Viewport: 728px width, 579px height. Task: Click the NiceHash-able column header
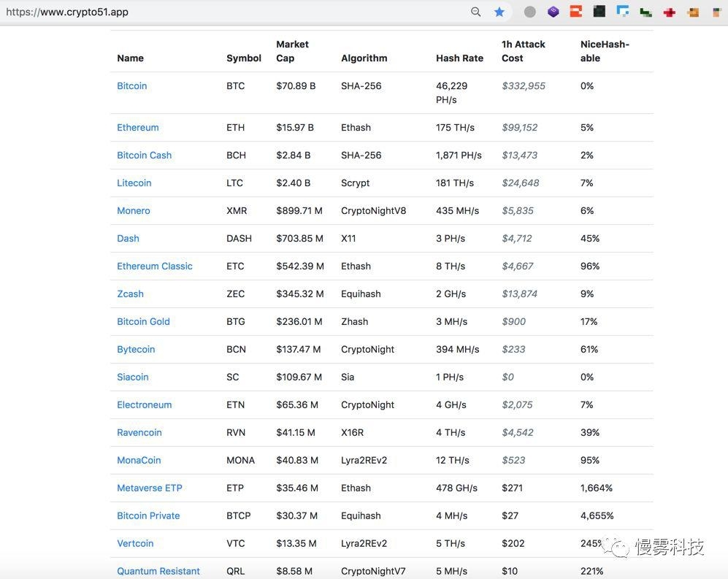coord(605,51)
